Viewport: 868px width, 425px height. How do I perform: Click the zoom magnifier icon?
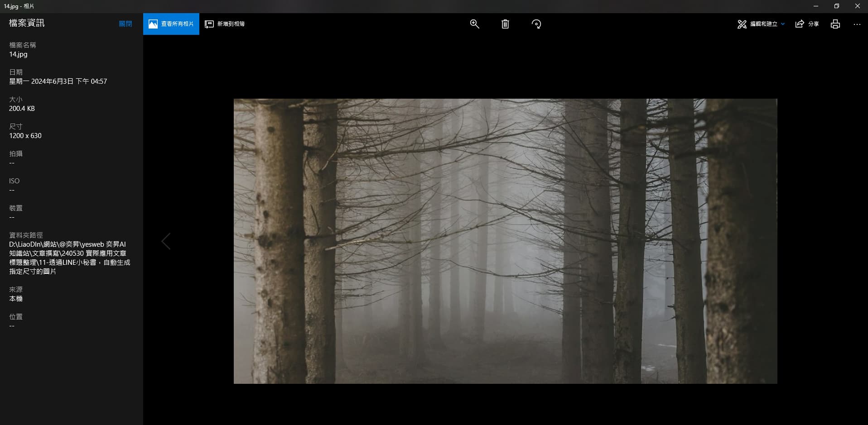tap(474, 24)
